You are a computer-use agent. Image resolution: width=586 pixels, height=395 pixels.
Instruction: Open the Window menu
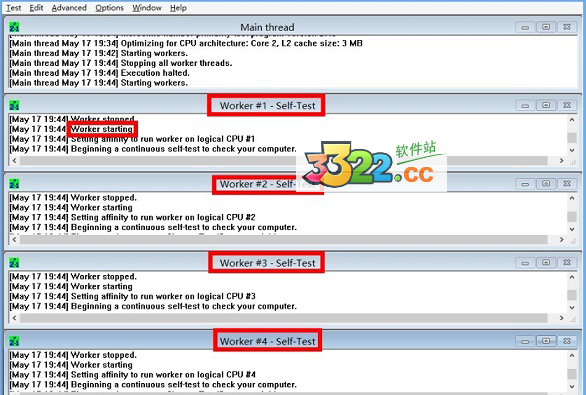146,7
